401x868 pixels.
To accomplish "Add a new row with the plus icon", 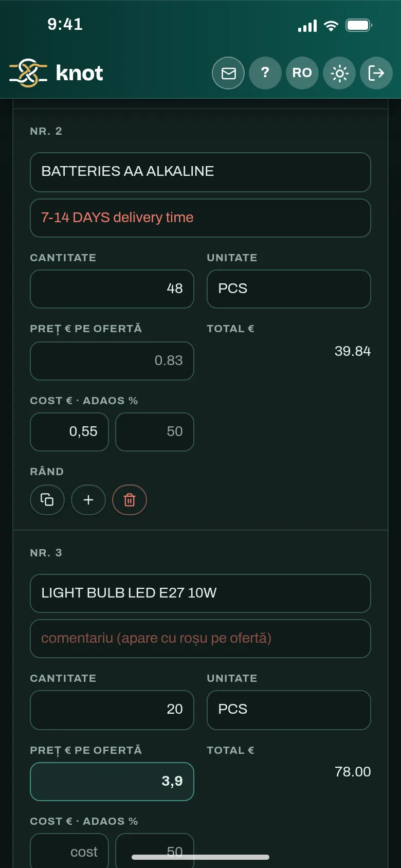I will click(88, 500).
